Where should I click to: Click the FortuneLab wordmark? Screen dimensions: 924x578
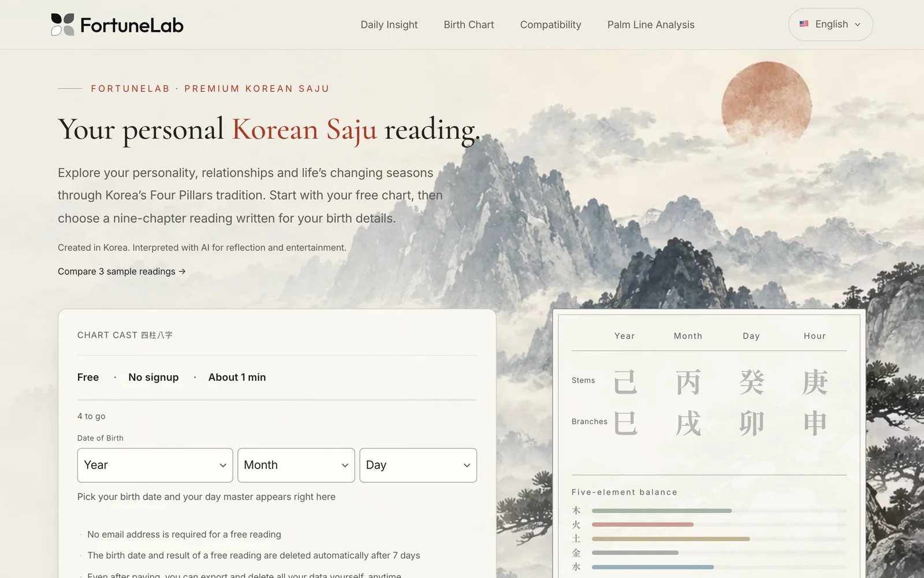(x=132, y=25)
